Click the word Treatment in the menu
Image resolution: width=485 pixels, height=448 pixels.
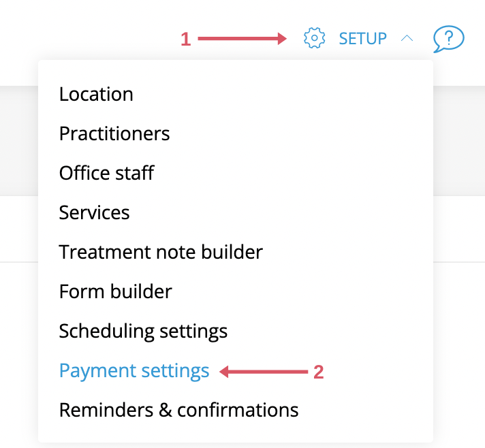pos(105,252)
